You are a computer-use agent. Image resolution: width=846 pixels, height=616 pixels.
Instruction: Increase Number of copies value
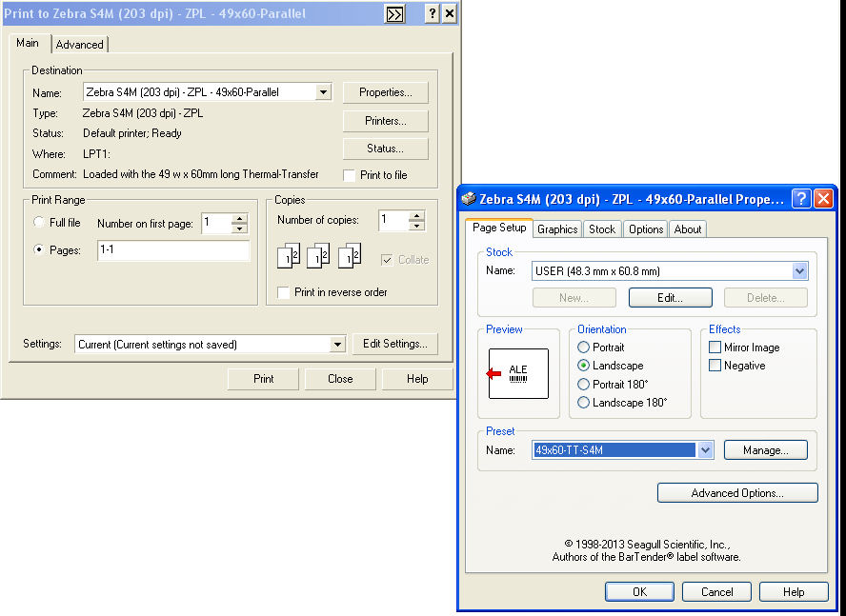[x=416, y=216]
